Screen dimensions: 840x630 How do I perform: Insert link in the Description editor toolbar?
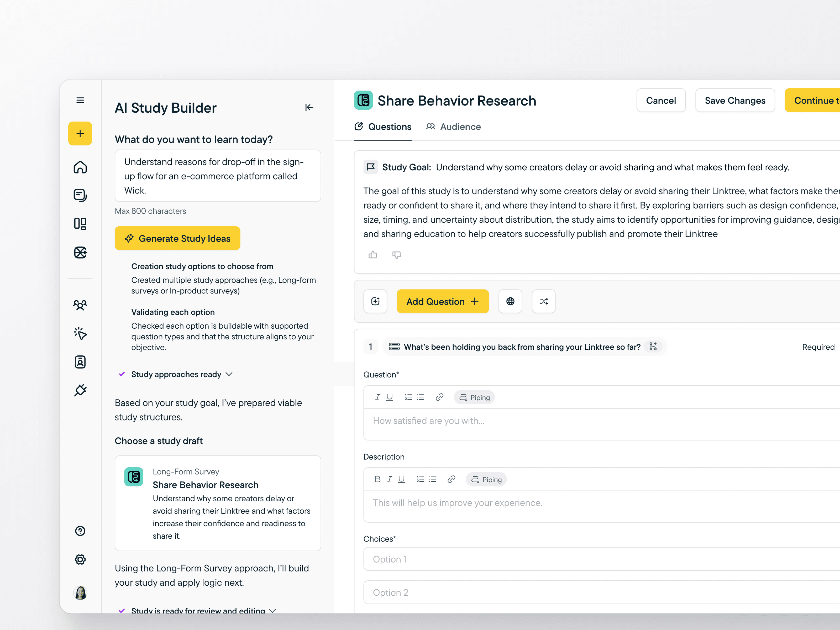pyautogui.click(x=451, y=479)
